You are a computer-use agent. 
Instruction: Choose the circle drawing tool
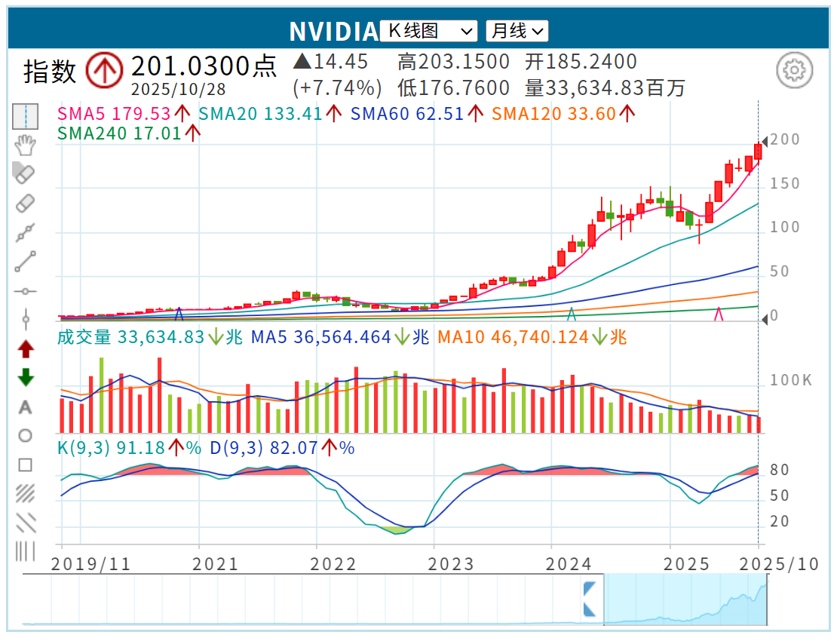26,436
